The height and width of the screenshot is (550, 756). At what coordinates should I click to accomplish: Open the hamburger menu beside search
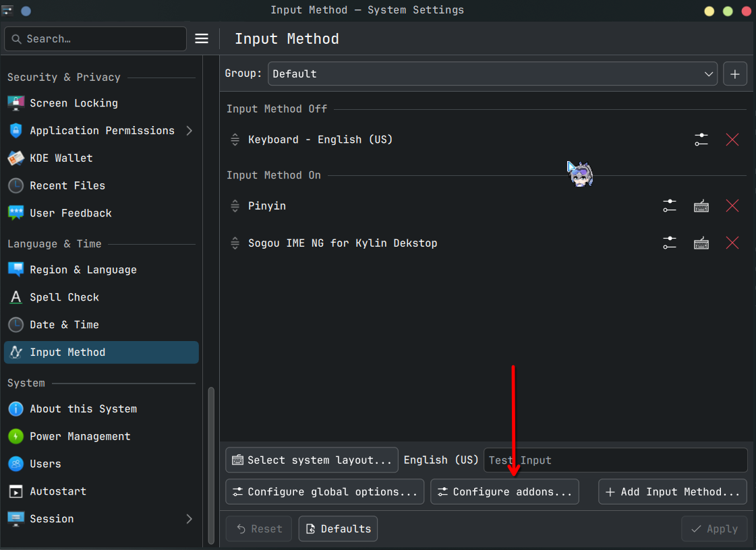(x=202, y=39)
